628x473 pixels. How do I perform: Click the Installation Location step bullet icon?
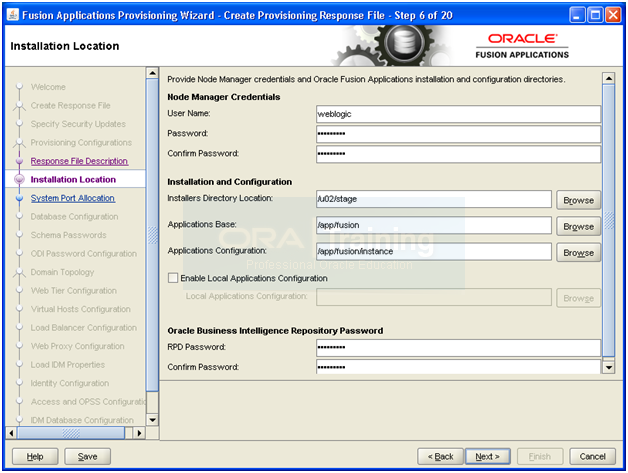tap(19, 179)
